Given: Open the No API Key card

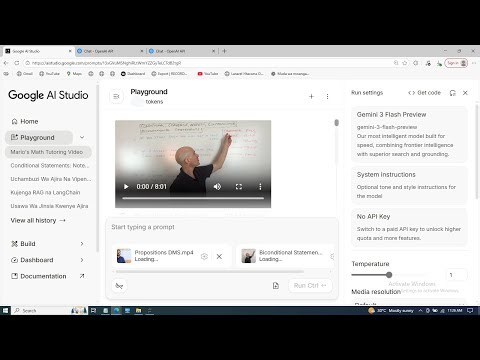Looking at the screenshot, I should click(409, 227).
